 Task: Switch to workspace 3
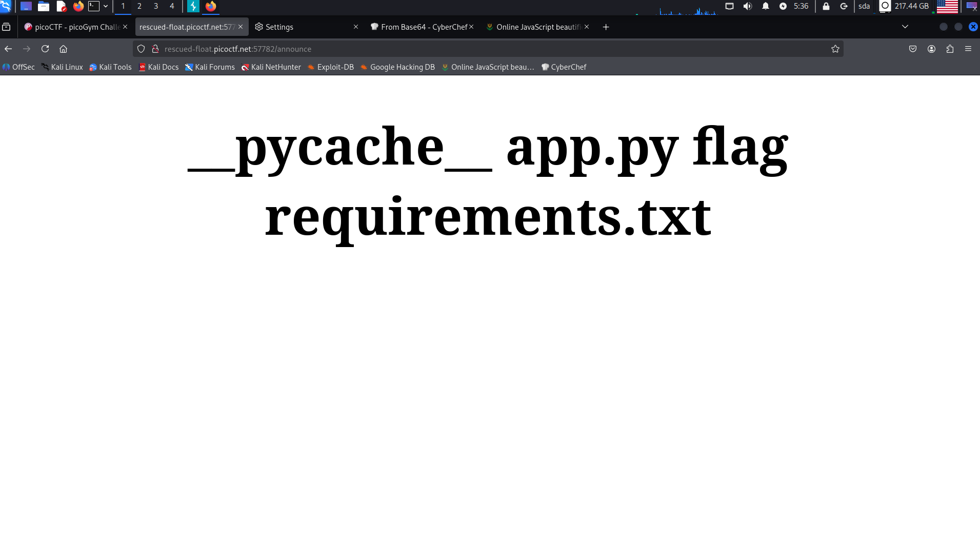point(156,6)
